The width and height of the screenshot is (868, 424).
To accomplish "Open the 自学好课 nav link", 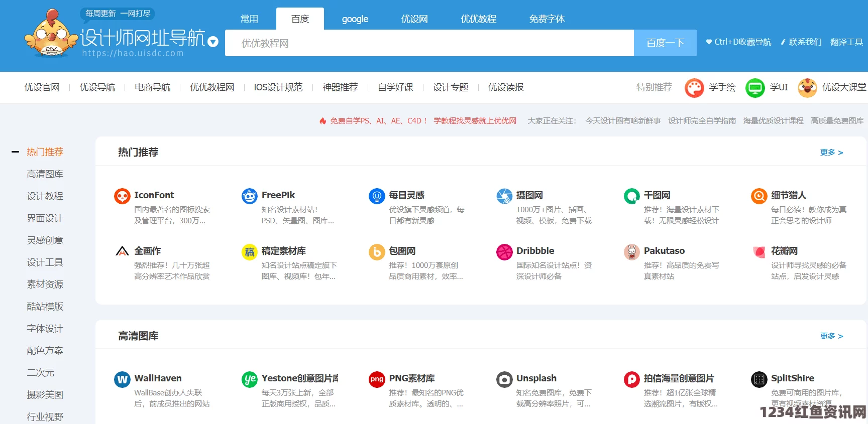I will [395, 87].
